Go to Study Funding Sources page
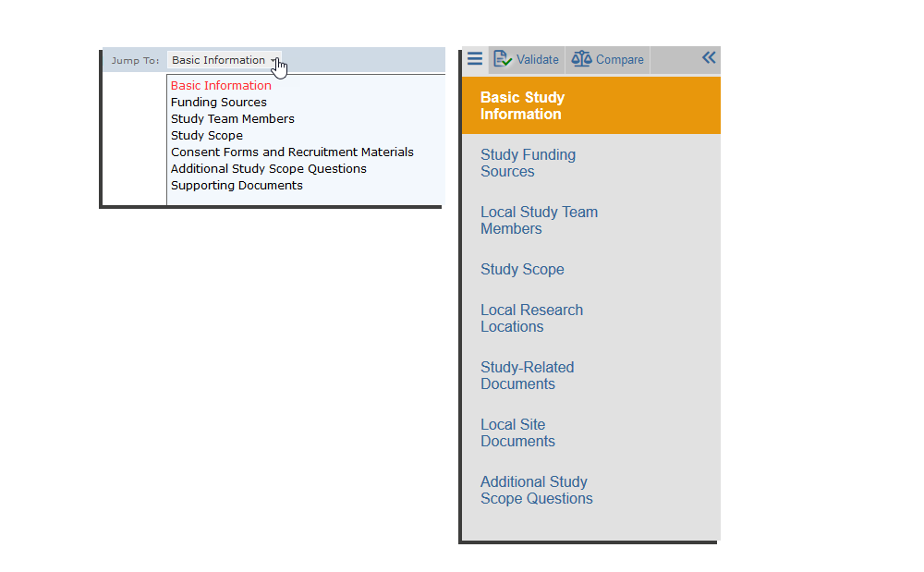 (x=528, y=164)
